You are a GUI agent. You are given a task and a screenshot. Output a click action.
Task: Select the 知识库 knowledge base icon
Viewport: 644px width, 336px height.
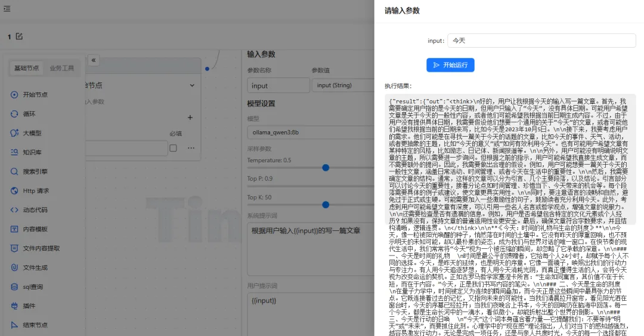(14, 152)
